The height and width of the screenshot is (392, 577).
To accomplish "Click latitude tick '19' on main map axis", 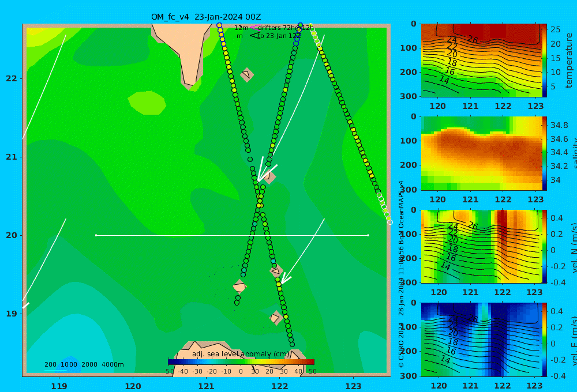I will click(12, 314).
